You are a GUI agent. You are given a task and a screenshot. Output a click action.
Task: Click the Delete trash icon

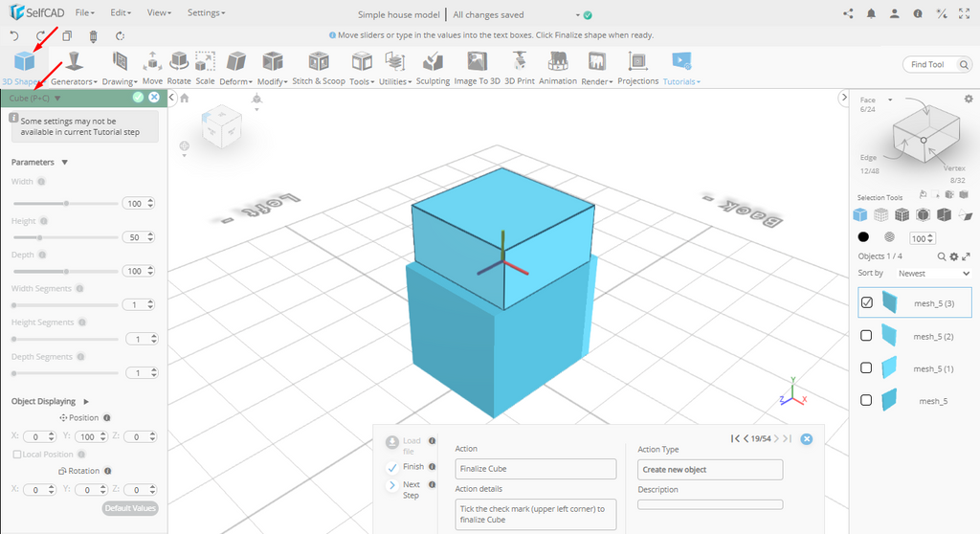coord(93,36)
